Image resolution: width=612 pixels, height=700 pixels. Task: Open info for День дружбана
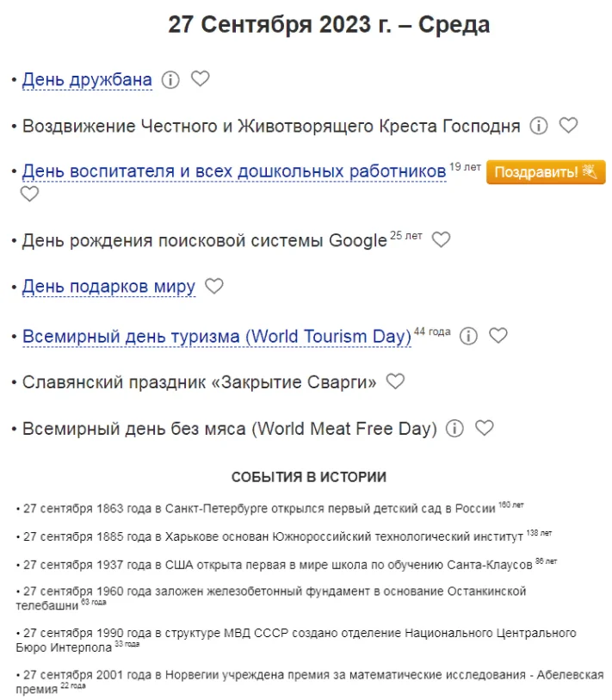pyautogui.click(x=170, y=80)
